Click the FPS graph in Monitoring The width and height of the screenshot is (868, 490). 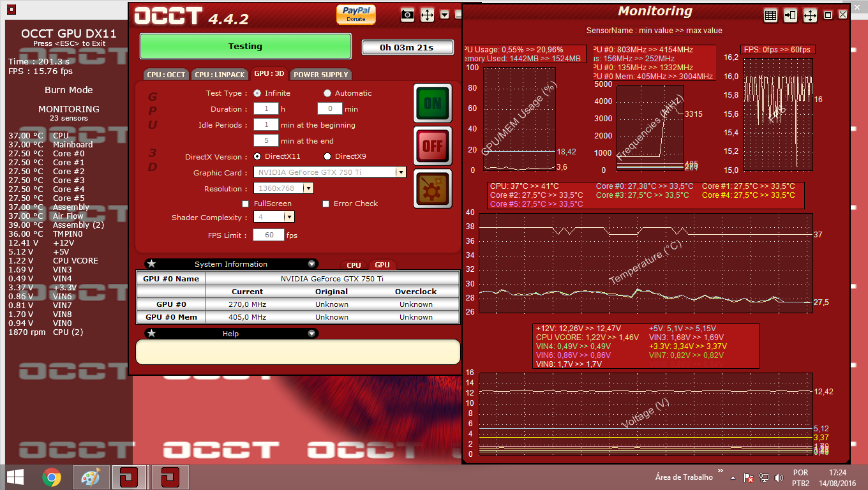tap(777, 114)
